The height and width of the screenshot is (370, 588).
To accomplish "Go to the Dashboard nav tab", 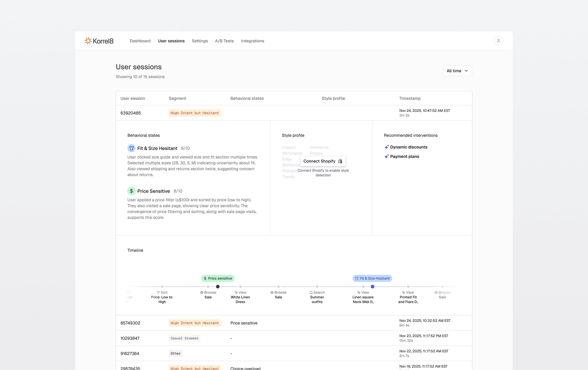I will tap(140, 41).
